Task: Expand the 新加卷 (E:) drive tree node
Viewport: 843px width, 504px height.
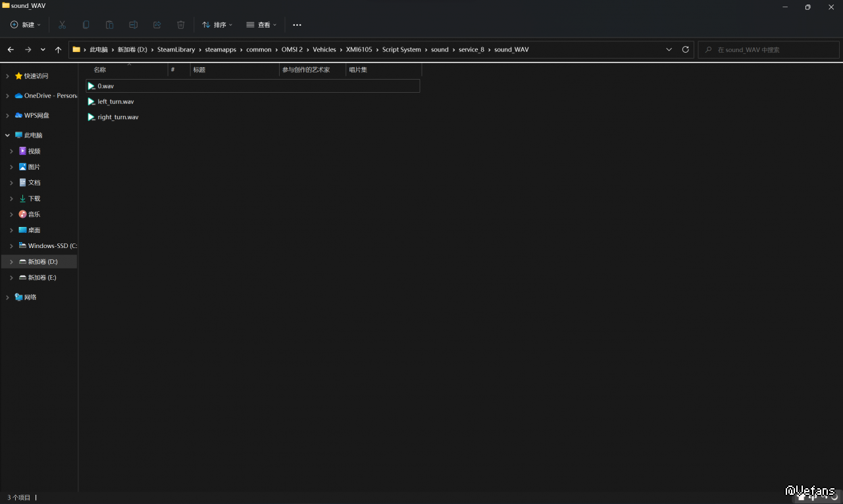Action: click(11, 278)
